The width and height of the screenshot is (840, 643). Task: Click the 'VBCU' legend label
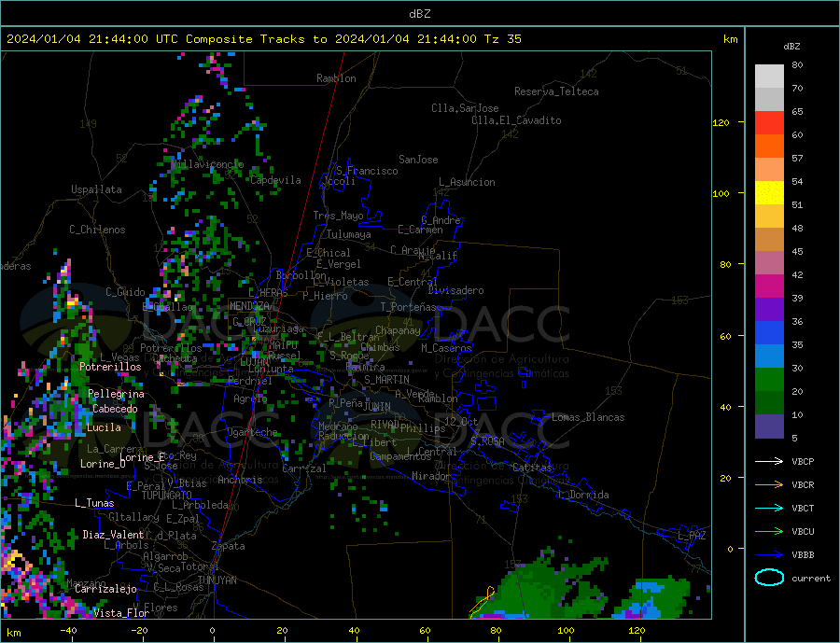tap(803, 532)
